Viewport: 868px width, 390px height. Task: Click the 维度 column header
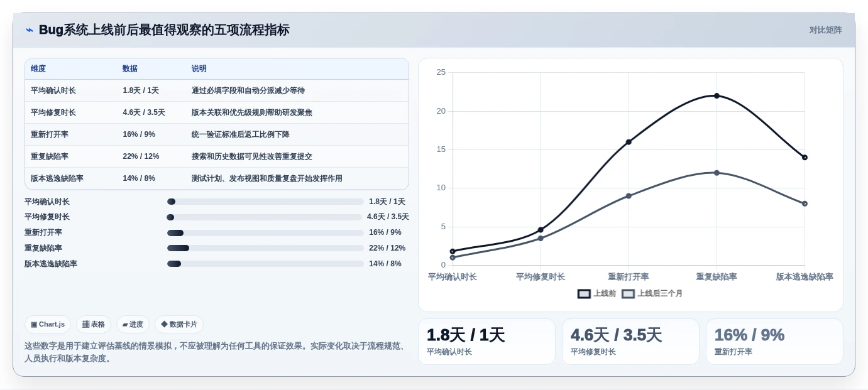(x=38, y=68)
